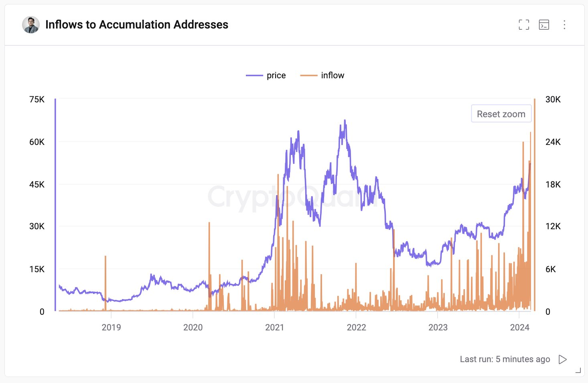
Task: Click the purple price legend line icon
Action: click(254, 75)
